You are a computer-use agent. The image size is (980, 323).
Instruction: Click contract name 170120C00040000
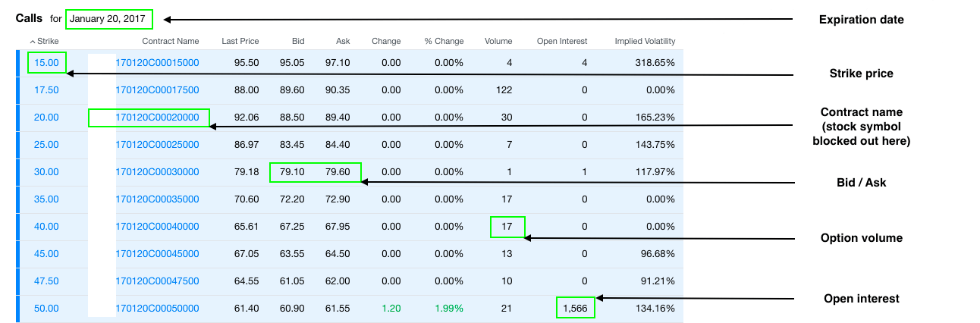point(157,227)
